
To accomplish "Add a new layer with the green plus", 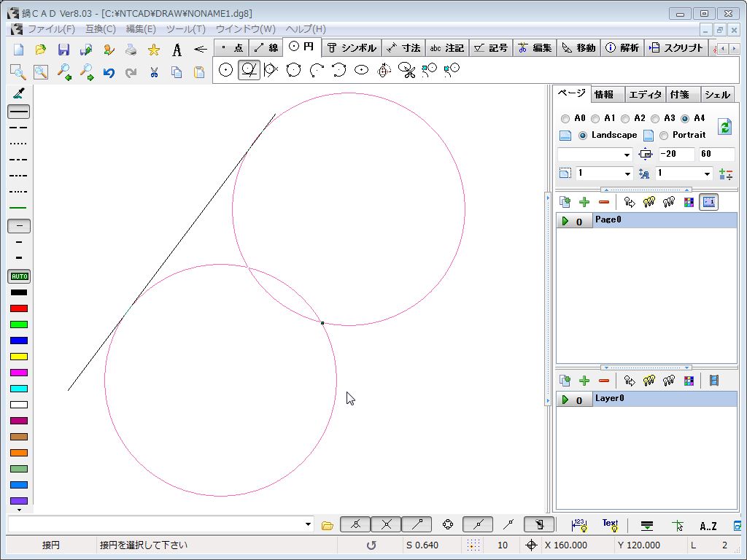I will pos(584,381).
